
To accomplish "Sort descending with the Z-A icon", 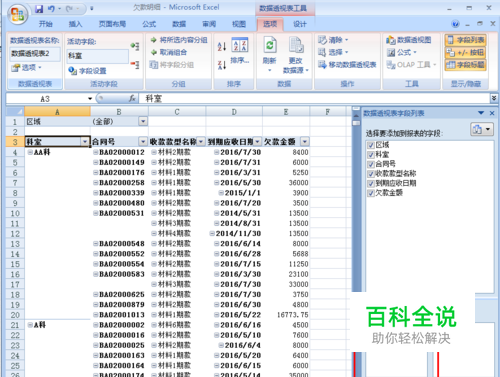I will pyautogui.click(x=222, y=65).
